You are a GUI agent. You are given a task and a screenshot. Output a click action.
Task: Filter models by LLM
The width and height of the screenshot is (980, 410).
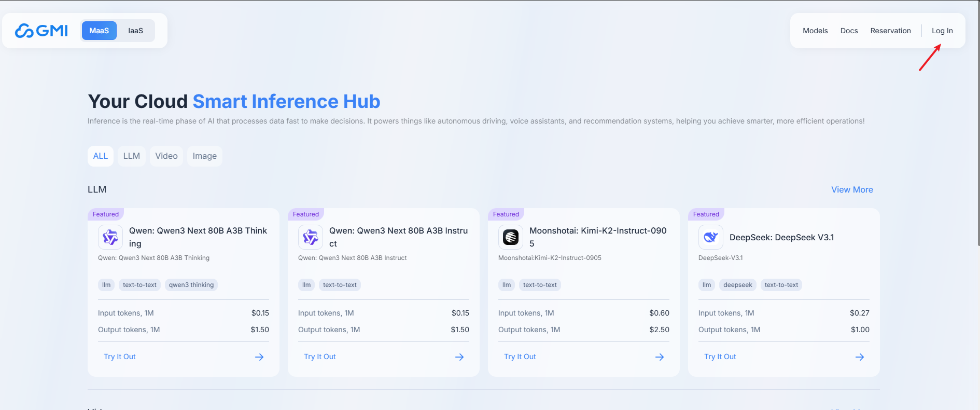132,156
